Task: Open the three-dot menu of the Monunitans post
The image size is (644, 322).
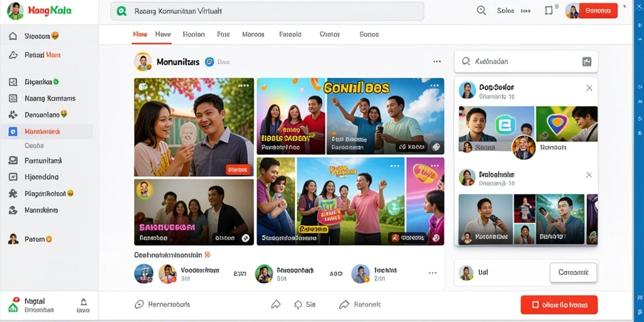Action: [437, 62]
